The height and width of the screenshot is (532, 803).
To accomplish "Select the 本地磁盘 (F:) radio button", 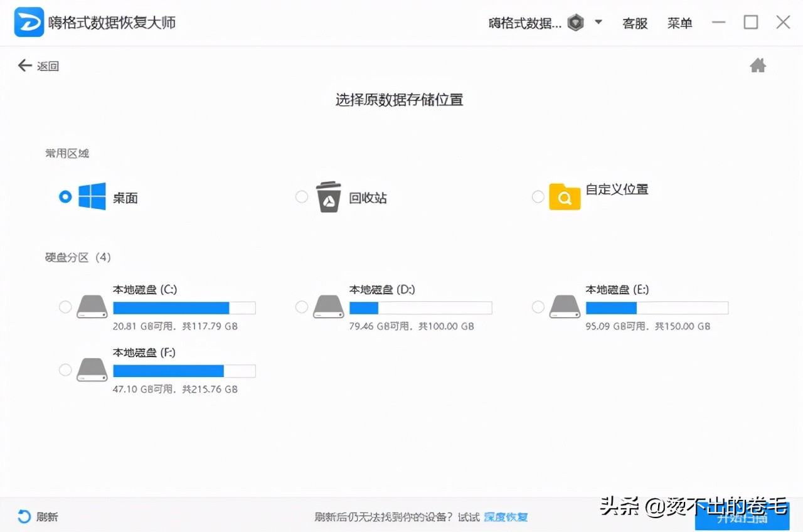I will 65,370.
